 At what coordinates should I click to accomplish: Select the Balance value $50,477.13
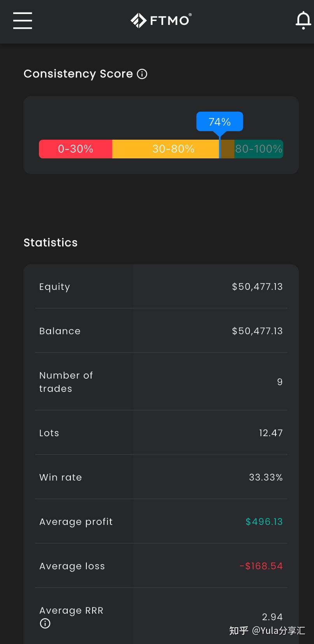click(x=257, y=331)
